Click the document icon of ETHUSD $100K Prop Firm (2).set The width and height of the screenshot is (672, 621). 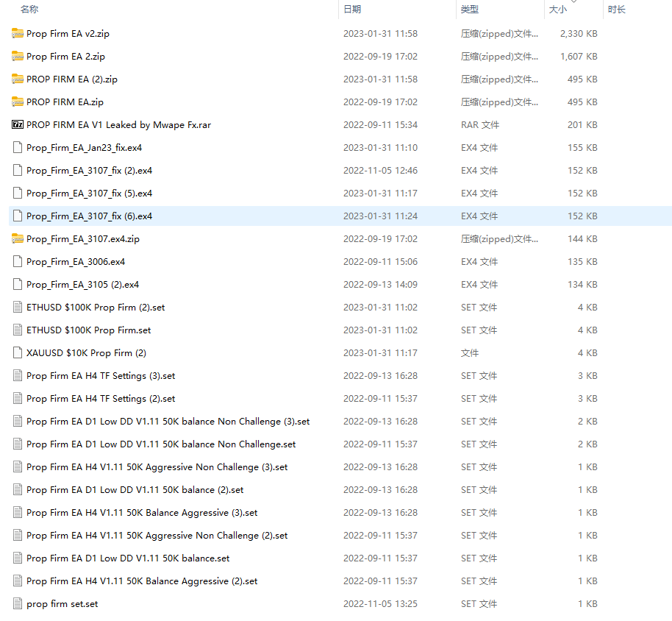tap(18, 307)
